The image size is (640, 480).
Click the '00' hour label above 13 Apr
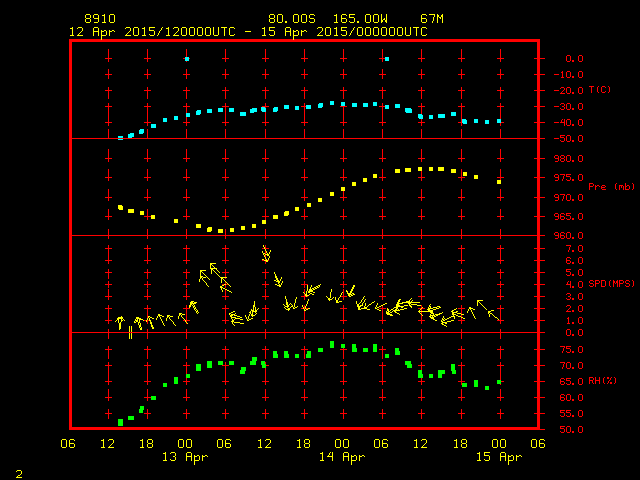[185, 444]
